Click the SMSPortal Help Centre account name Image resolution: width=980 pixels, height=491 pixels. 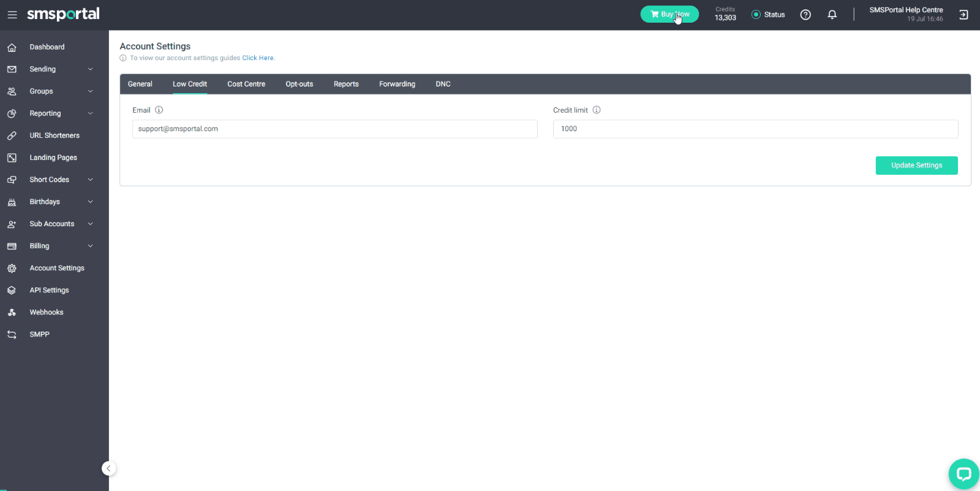(x=906, y=10)
